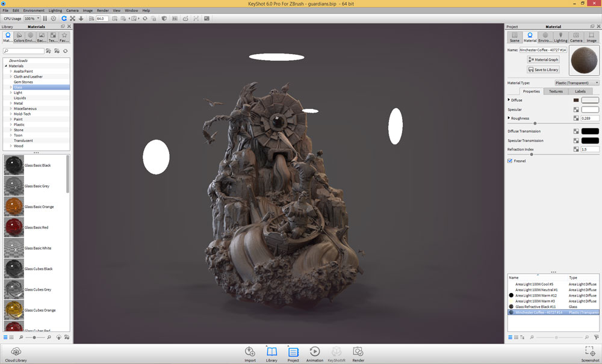Switch to the Labels tab
Screen dimensions: 602x364
(x=580, y=91)
